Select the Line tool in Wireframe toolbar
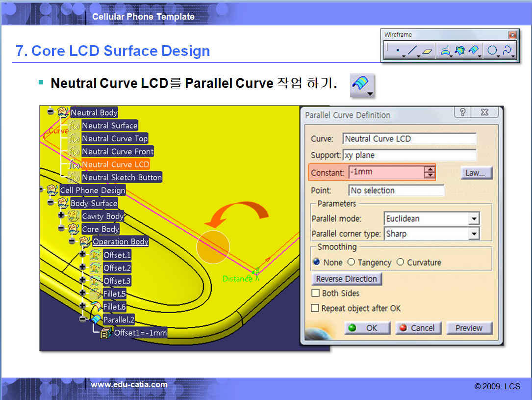The image size is (532, 400). click(x=412, y=51)
